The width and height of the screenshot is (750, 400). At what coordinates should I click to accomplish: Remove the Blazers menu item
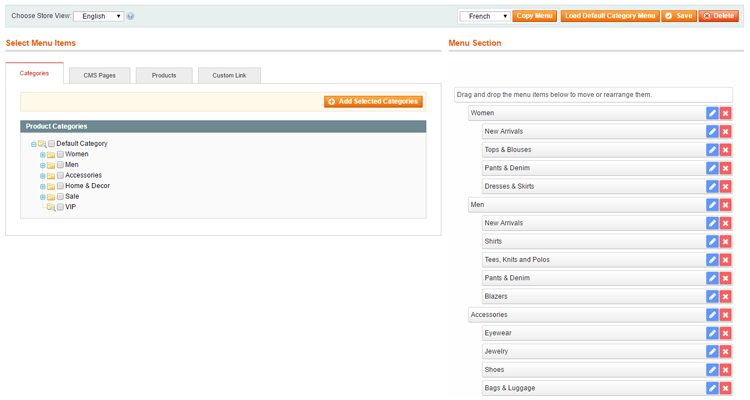[726, 296]
